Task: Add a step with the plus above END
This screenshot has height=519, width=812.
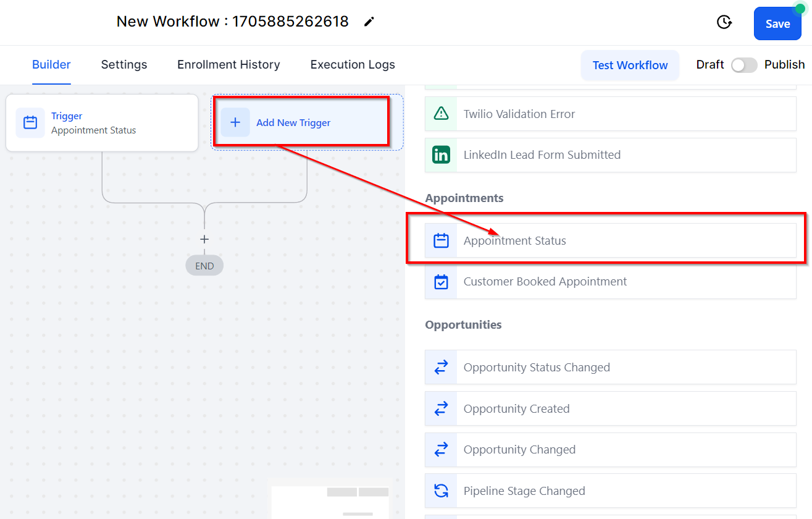Action: [x=204, y=239]
